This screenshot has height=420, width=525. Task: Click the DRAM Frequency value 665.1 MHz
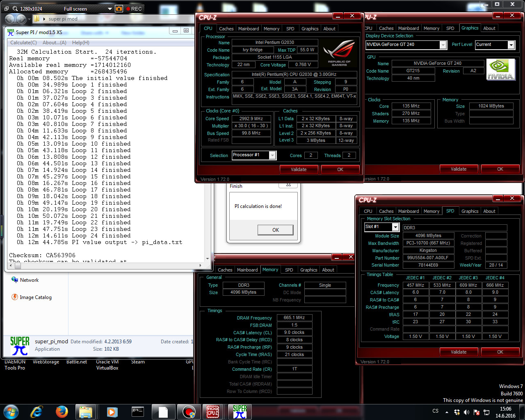(x=294, y=317)
